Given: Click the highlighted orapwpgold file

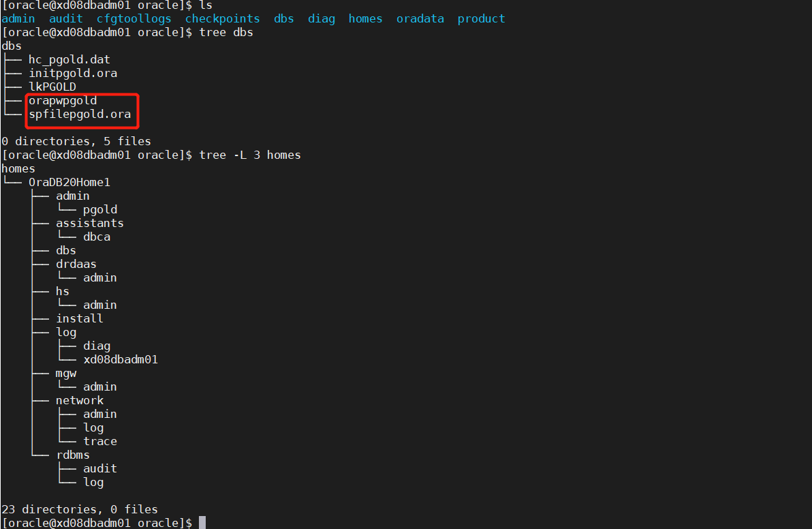Looking at the screenshot, I should [63, 100].
